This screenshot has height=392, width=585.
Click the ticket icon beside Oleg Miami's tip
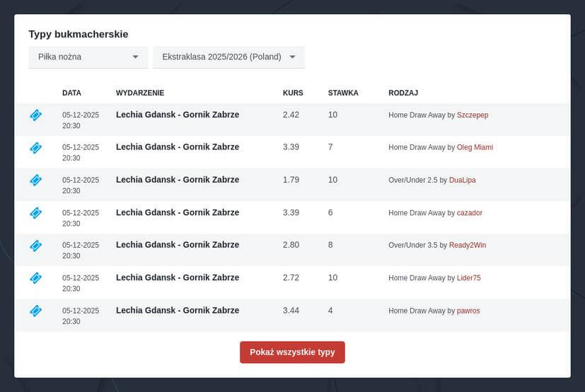[36, 148]
